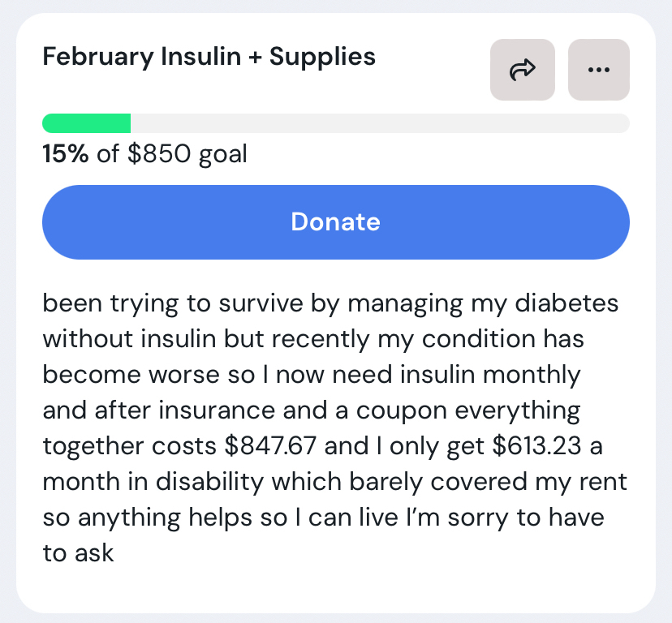This screenshot has width=672, height=623.
Task: Click the bold 15% progress figure
Action: [x=65, y=153]
